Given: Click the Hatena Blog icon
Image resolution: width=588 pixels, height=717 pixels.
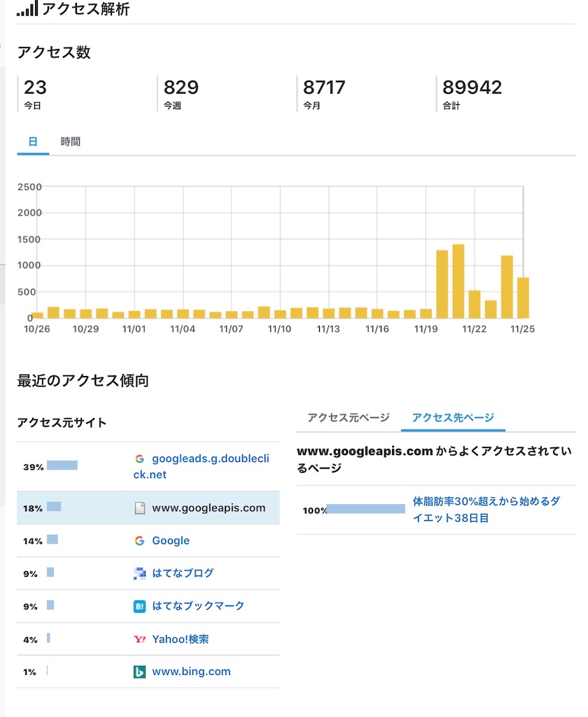Looking at the screenshot, I should click(139, 573).
